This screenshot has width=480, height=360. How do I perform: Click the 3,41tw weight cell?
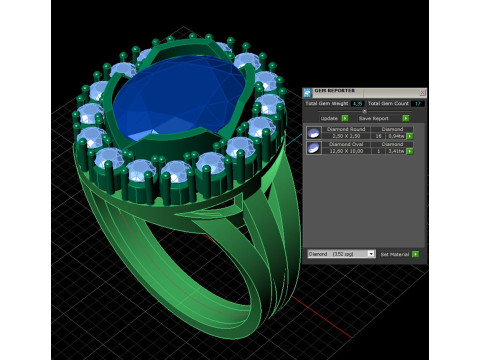click(396, 151)
